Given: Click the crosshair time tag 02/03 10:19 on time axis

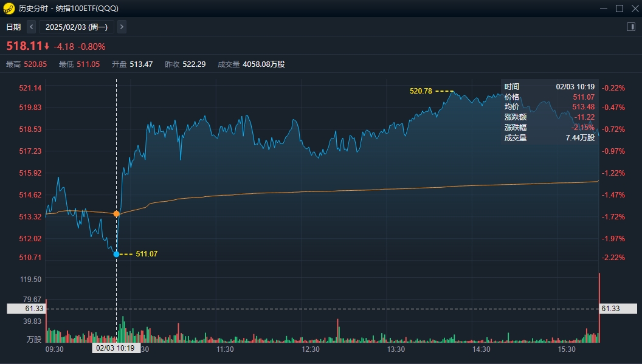Looking at the screenshot, I should 116,348.
